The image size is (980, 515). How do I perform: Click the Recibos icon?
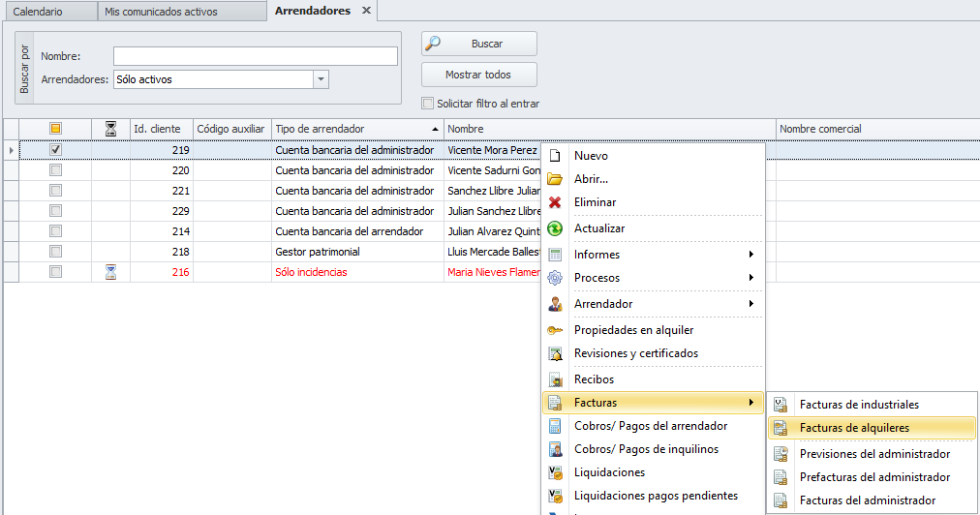[x=554, y=379]
